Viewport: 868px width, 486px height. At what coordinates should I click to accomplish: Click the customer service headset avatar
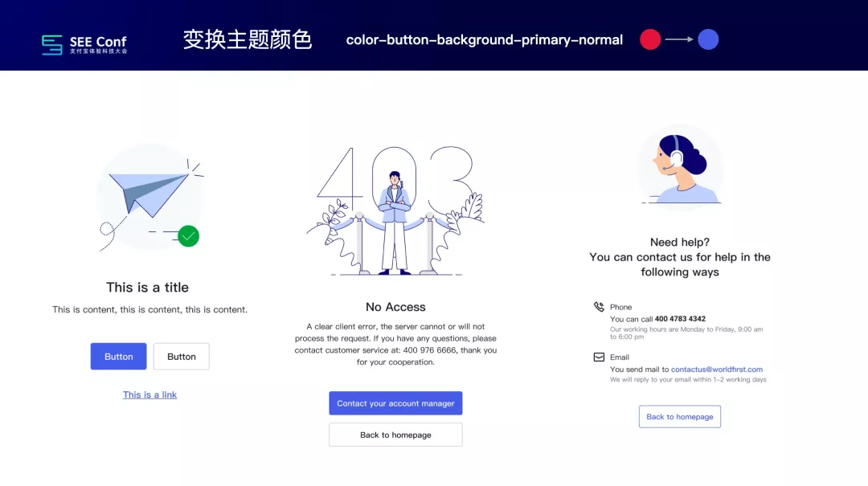click(680, 167)
